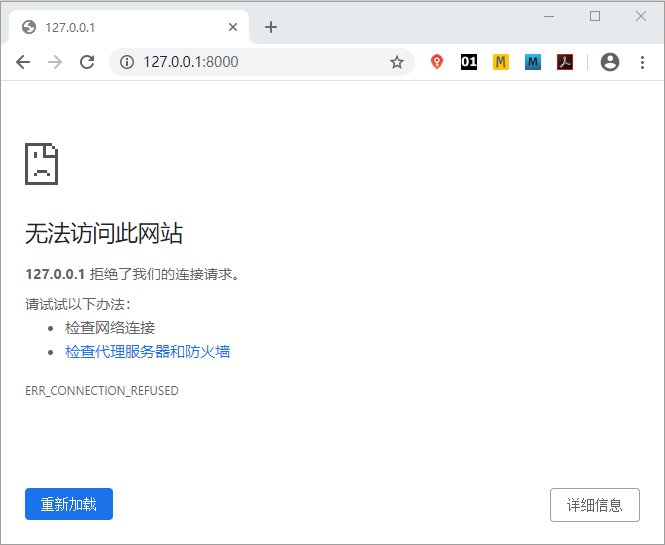Open the red map pin extension
This screenshot has width=665, height=545.
click(437, 62)
